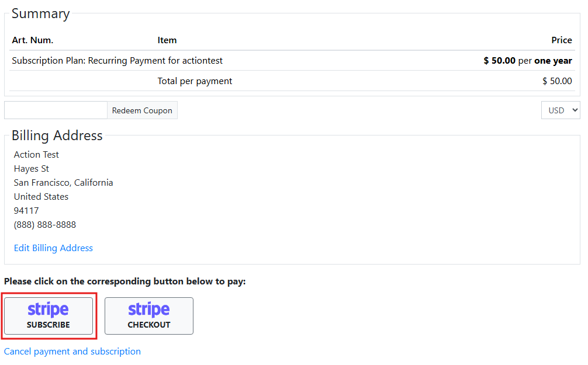Focus the coupon code input field
The height and width of the screenshot is (365, 588).
(56, 110)
